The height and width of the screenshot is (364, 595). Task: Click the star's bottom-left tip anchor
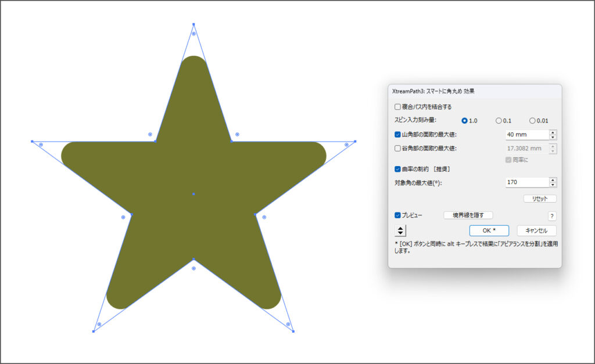click(x=94, y=331)
